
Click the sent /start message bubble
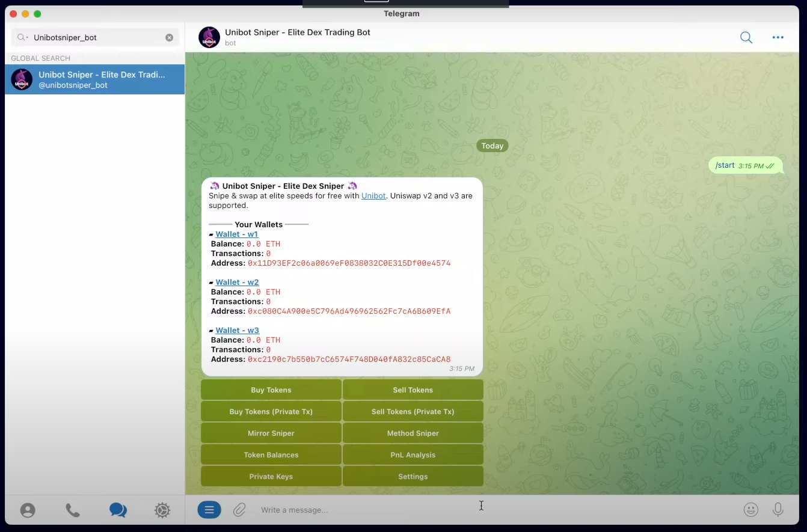coord(746,165)
